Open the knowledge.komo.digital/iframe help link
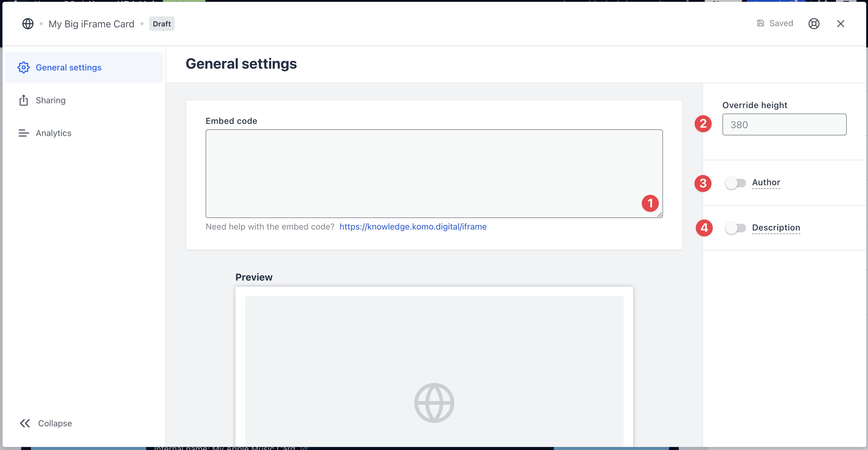The height and width of the screenshot is (450, 868). [x=413, y=227]
